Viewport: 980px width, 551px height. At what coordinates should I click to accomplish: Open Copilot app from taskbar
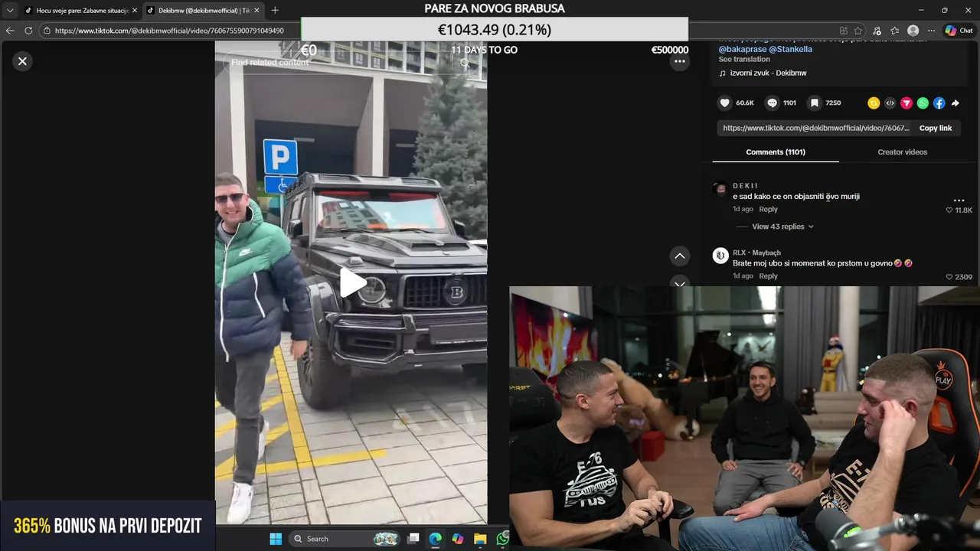click(x=457, y=539)
